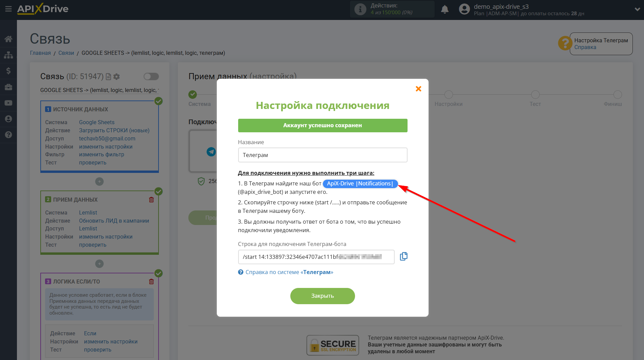The image size is (644, 360).
Task: Click изменить настройки in logic block
Action: (x=111, y=341)
